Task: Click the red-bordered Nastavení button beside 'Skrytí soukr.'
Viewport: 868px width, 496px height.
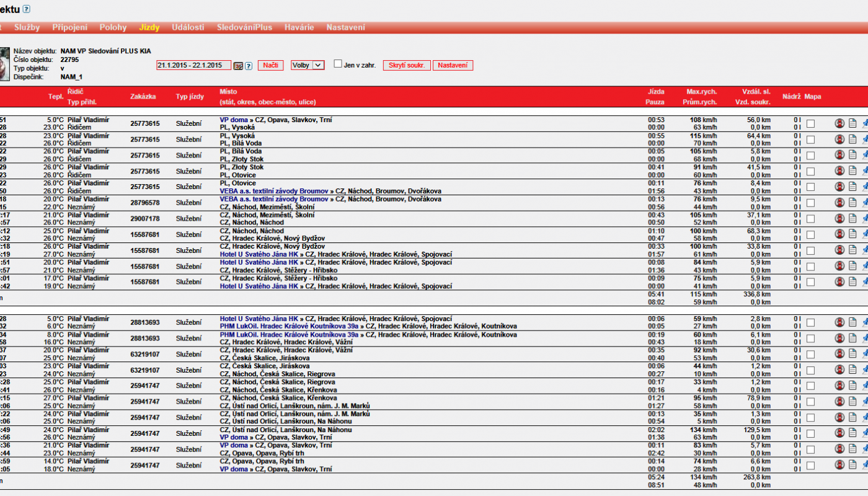Action: point(453,65)
